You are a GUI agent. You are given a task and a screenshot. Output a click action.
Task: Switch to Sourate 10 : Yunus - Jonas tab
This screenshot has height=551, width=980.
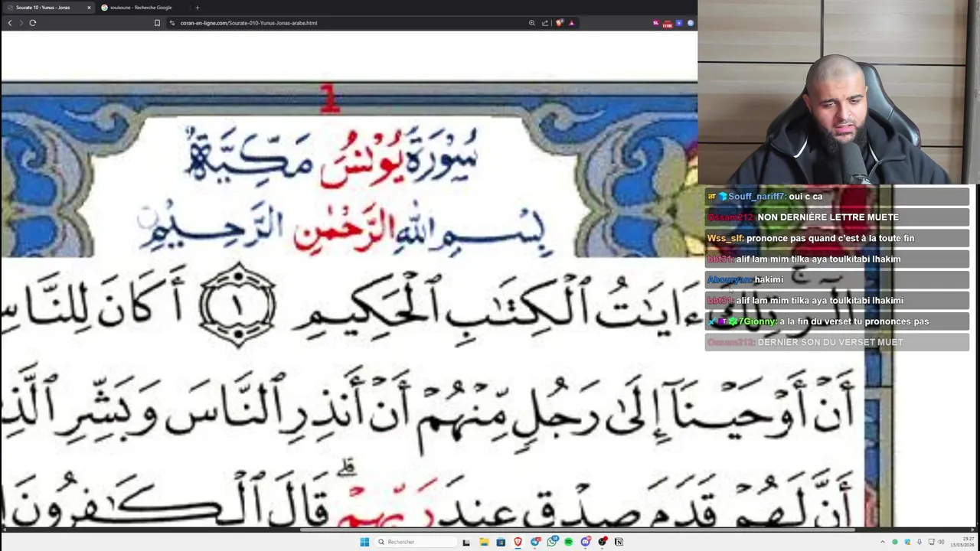click(x=47, y=8)
